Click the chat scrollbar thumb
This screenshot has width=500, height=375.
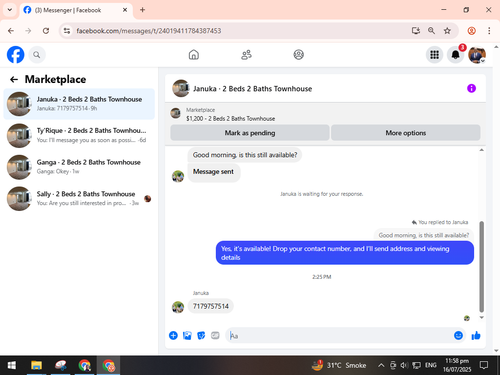pyautogui.click(x=481, y=267)
